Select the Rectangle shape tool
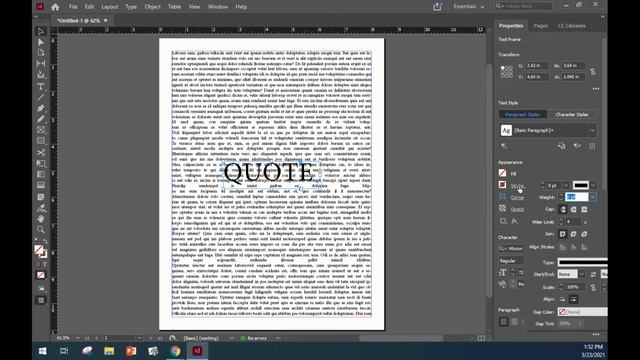This screenshot has width=640, height=360. [40, 141]
